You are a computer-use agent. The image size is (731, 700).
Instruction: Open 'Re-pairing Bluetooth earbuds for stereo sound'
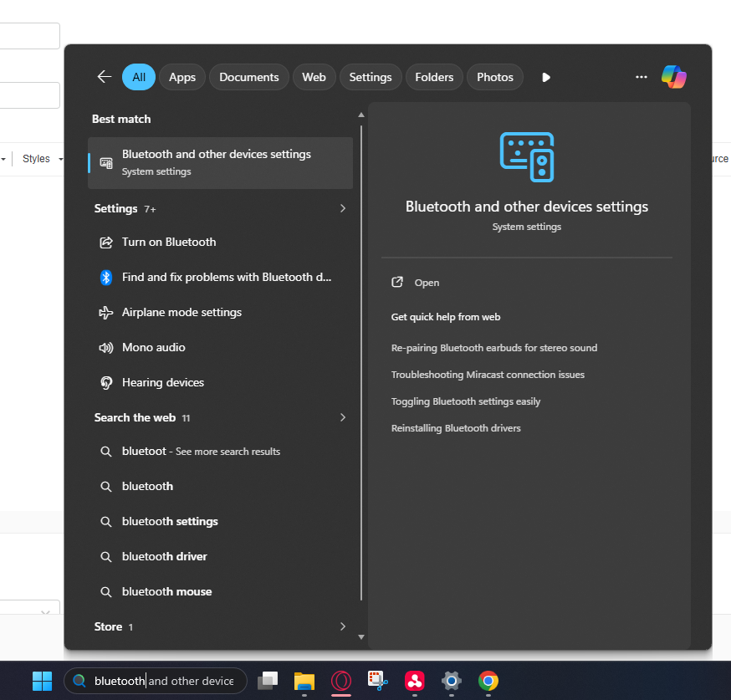493,348
